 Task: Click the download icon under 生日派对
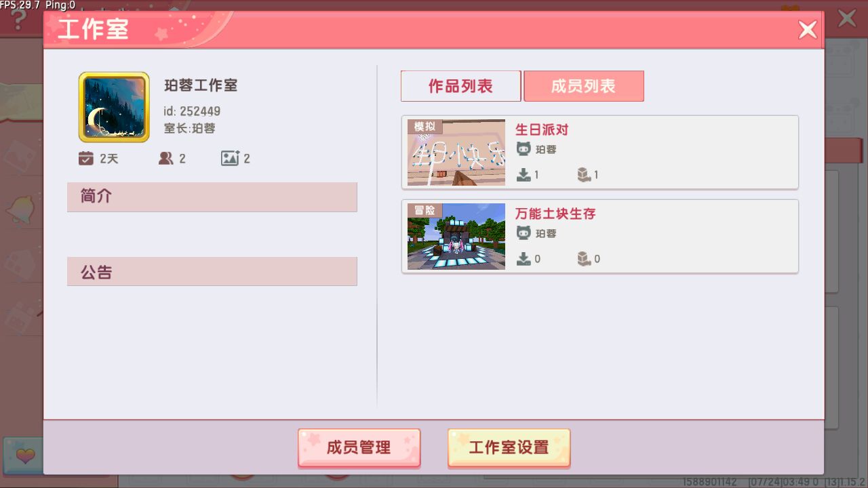[524, 175]
